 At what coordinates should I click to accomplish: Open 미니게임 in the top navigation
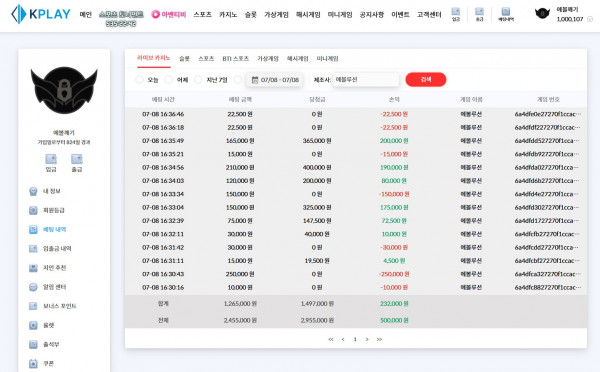340,15
